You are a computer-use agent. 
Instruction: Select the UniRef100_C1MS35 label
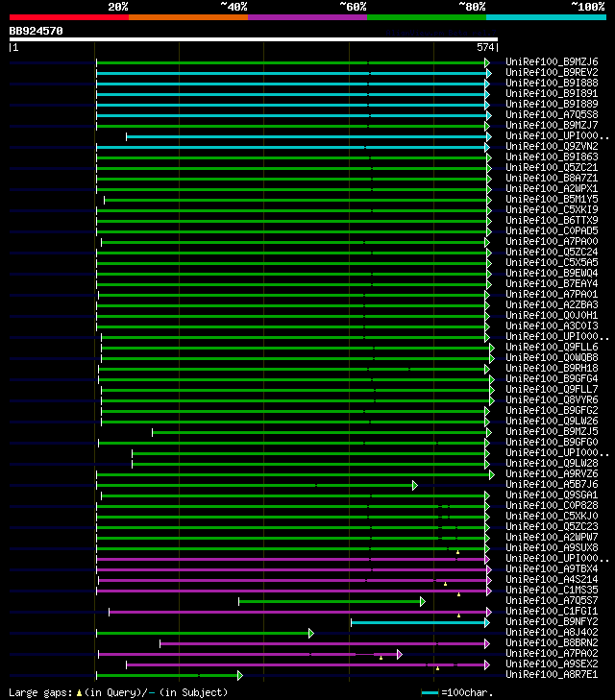pyautogui.click(x=552, y=591)
